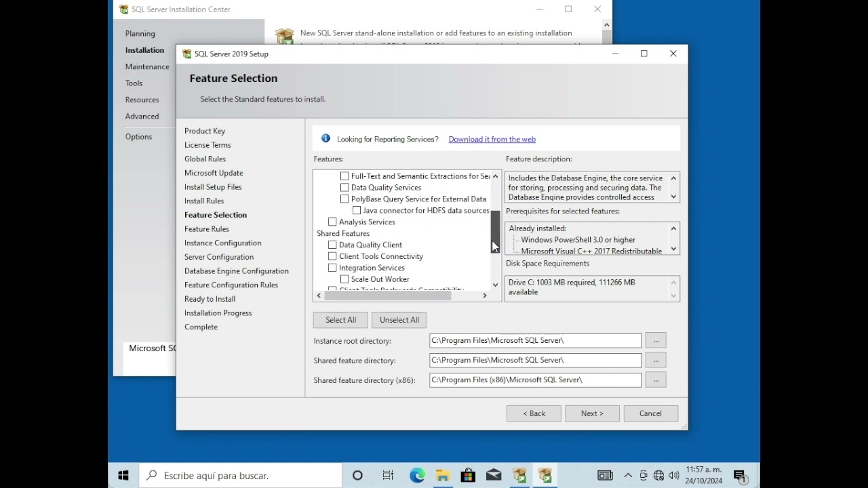
Task: Select second SQL Server setup taskbar icon
Action: pos(545,476)
